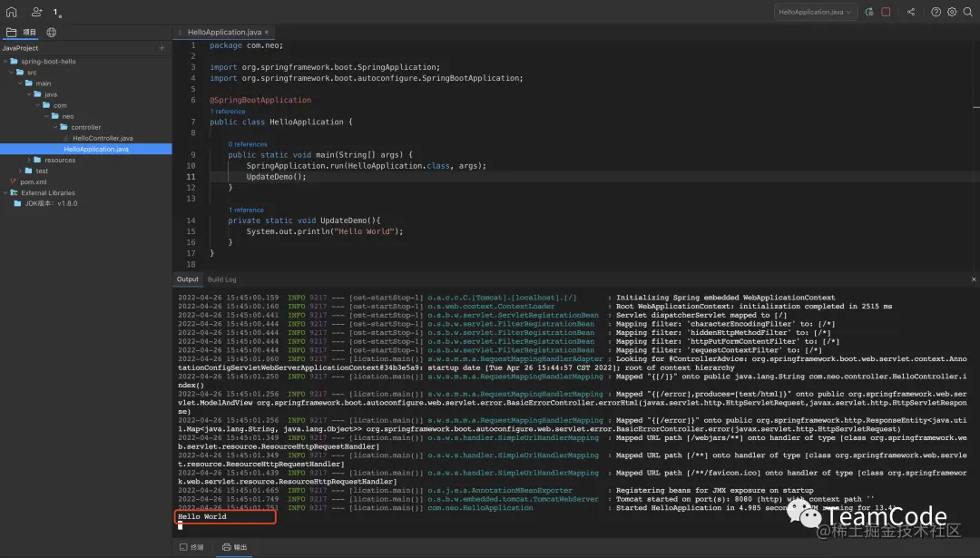Open the settings gear icon
The width and height of the screenshot is (980, 558).
(x=952, y=12)
